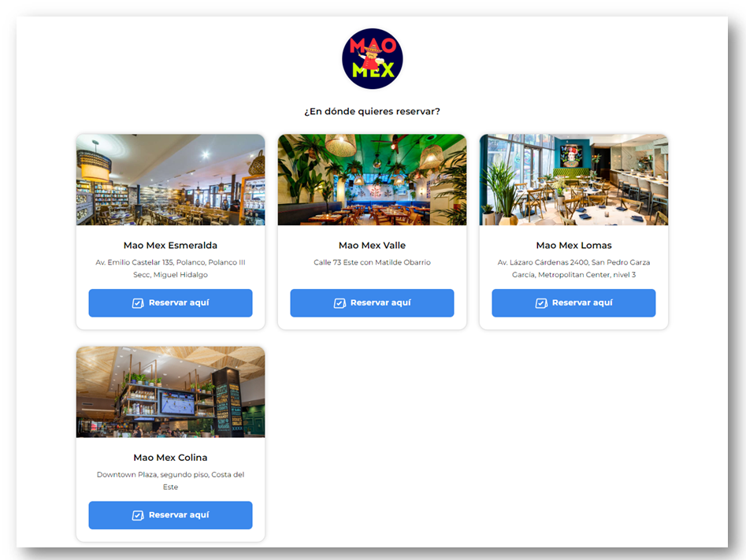Select the Mao Mex Valle title
746x560 pixels.
click(372, 246)
